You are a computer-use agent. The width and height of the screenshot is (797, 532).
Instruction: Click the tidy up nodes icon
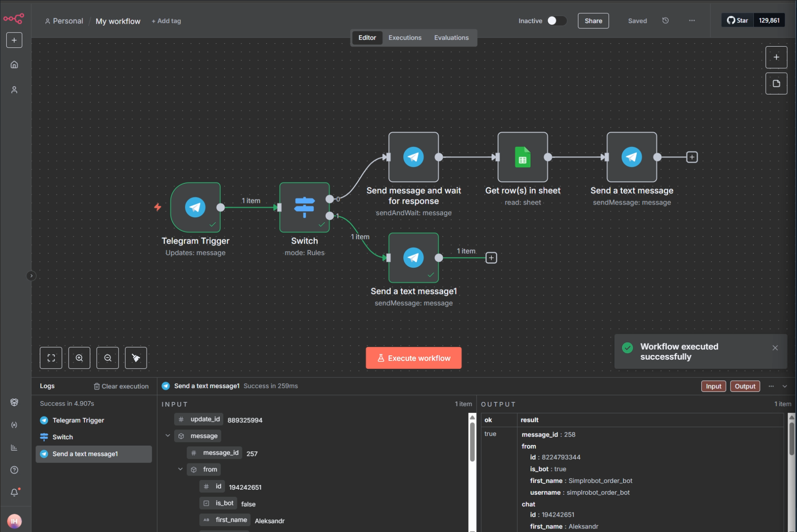(136, 358)
